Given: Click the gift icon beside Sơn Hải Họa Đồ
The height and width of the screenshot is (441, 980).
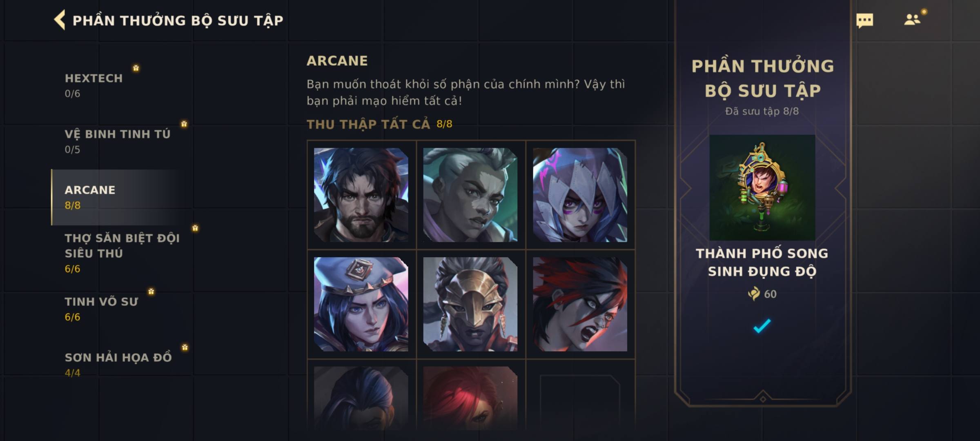Looking at the screenshot, I should tap(185, 347).
